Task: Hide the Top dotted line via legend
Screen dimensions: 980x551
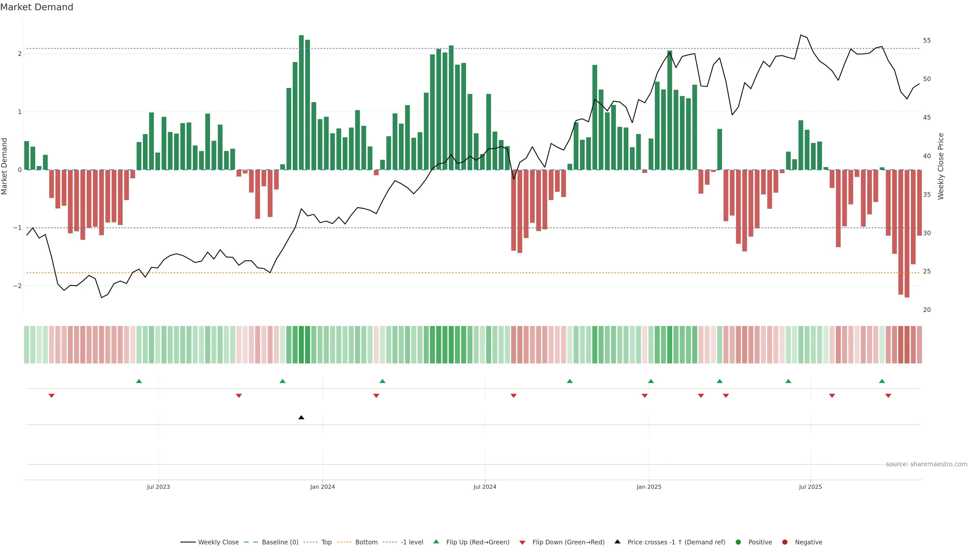Action: [326, 542]
